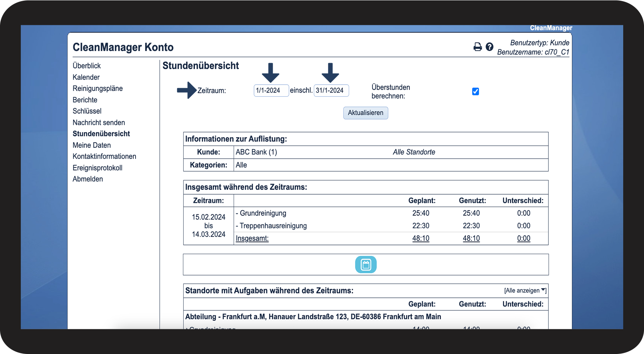
Task: Open the Alle anzeigen dropdown
Action: pyautogui.click(x=525, y=291)
